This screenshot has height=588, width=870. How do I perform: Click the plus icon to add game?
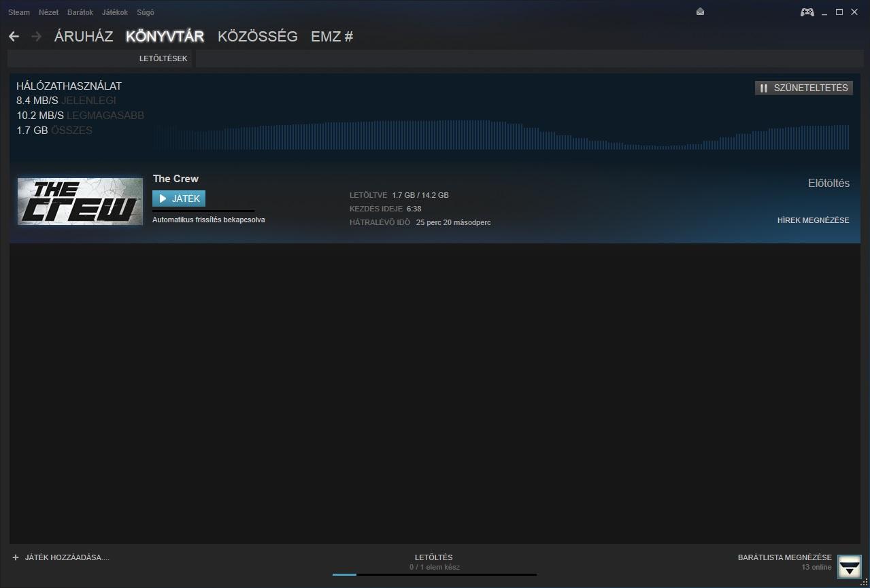(16, 557)
